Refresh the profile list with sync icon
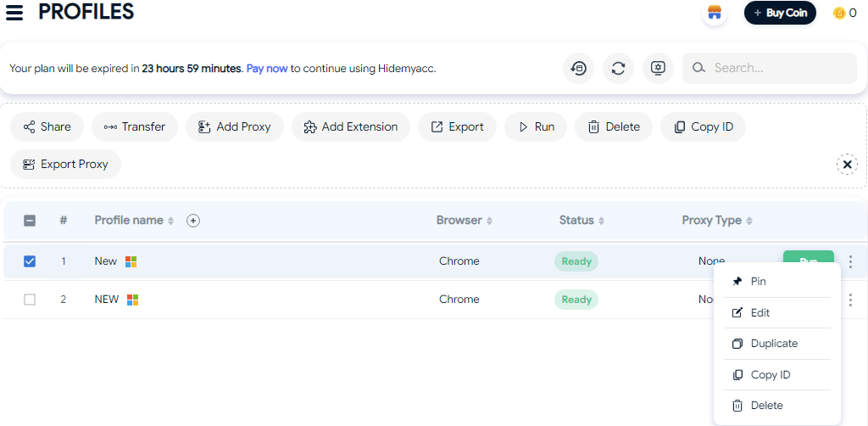868x426 pixels. point(618,69)
